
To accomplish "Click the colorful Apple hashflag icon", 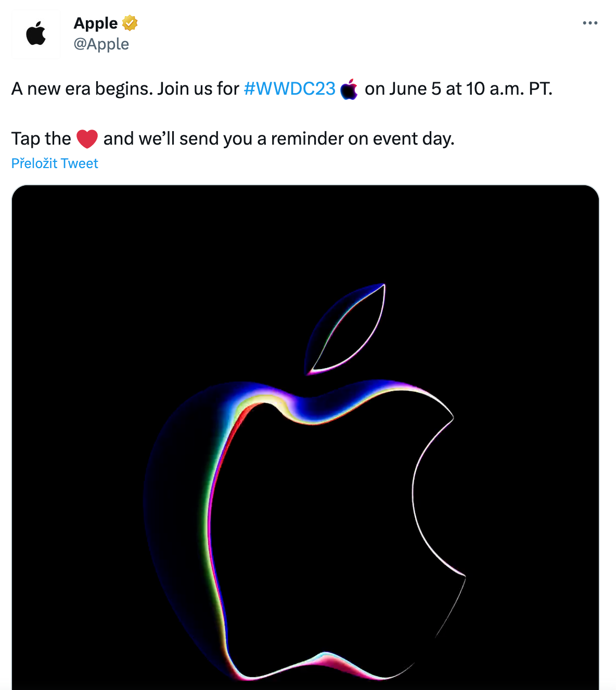I will point(349,90).
